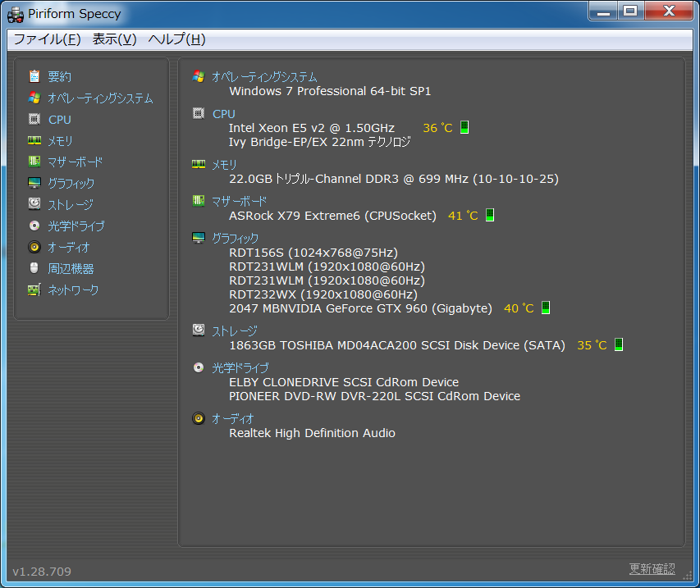Click the マザーボード icon in sidebar
Screen dimensions: 700x588
point(34,162)
